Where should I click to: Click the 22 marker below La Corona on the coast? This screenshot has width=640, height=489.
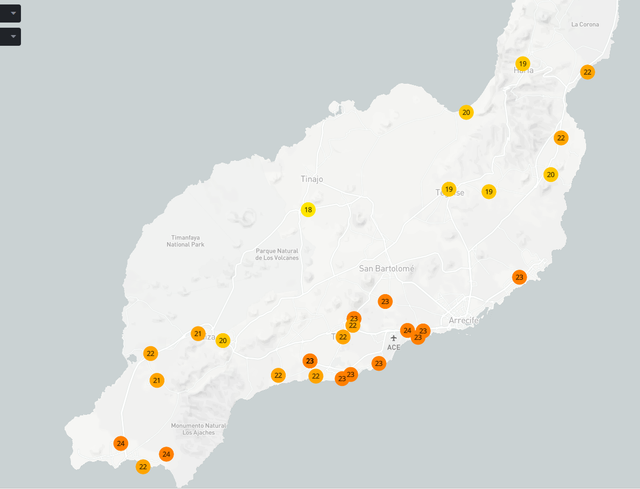pyautogui.click(x=587, y=72)
